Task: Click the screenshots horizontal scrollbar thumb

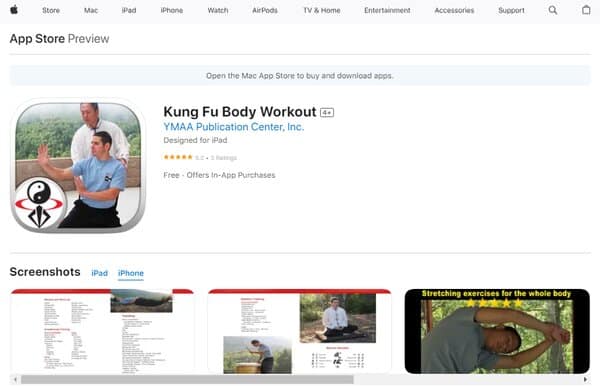Action: [188, 380]
